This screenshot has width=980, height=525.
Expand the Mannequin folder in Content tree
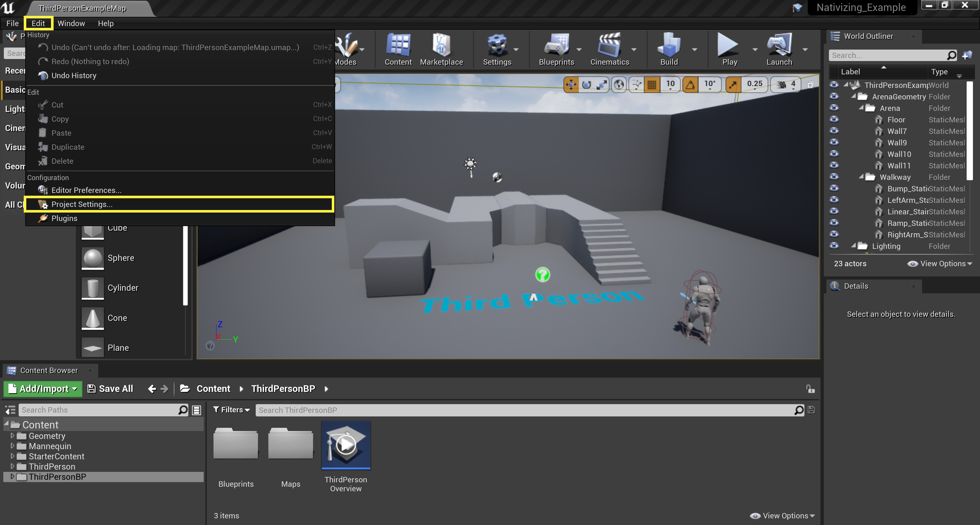click(12, 446)
